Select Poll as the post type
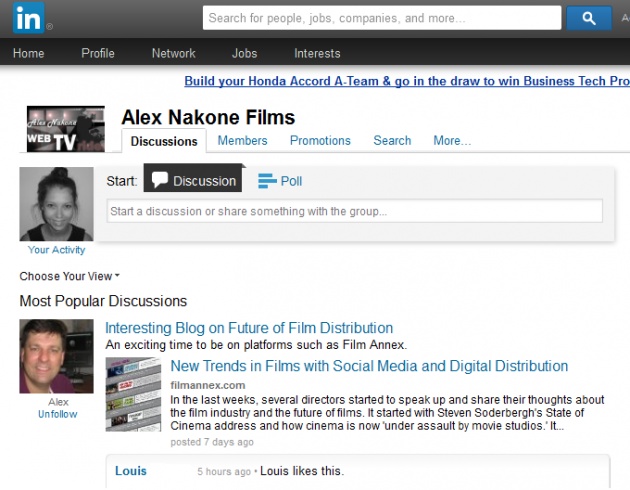This screenshot has width=630, height=490. [280, 181]
